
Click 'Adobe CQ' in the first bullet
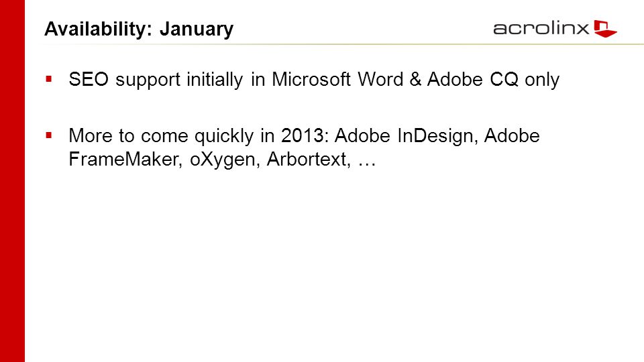coord(472,79)
